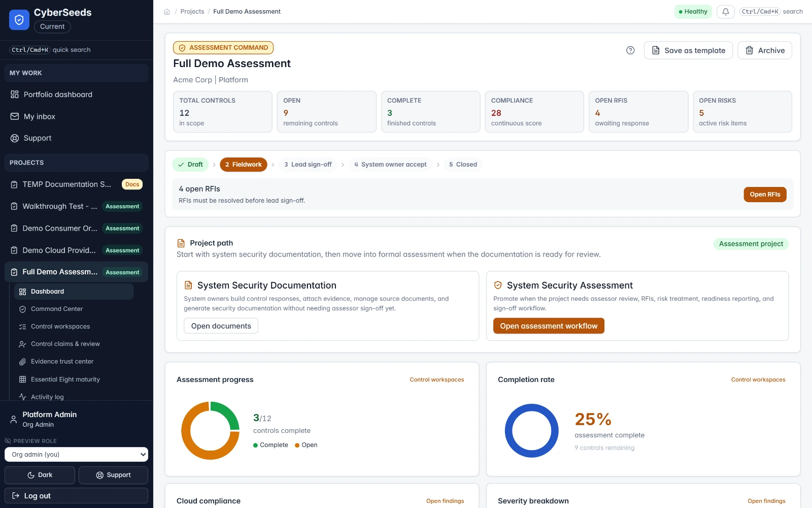Click the Open Risks stat card
This screenshot has width=812, height=508.
point(742,112)
